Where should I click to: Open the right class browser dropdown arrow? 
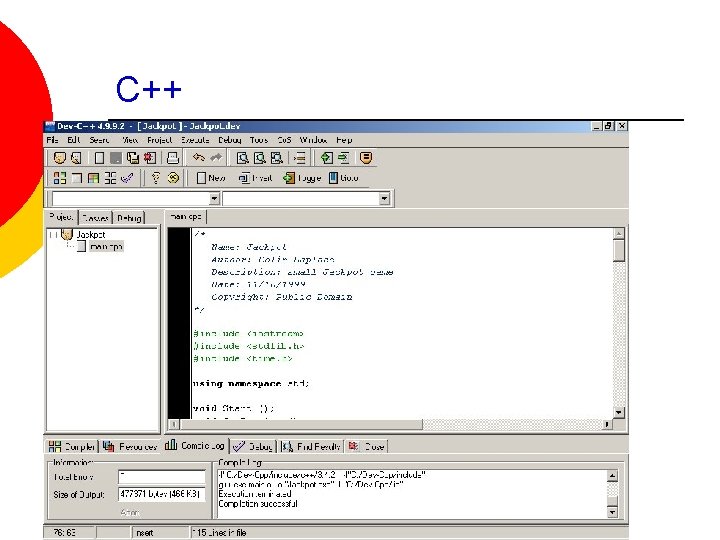[384, 198]
